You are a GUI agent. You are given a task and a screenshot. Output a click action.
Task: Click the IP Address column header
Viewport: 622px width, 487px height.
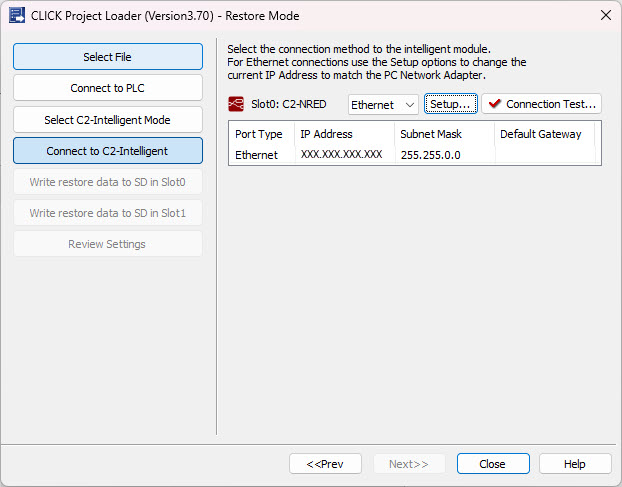(345, 134)
